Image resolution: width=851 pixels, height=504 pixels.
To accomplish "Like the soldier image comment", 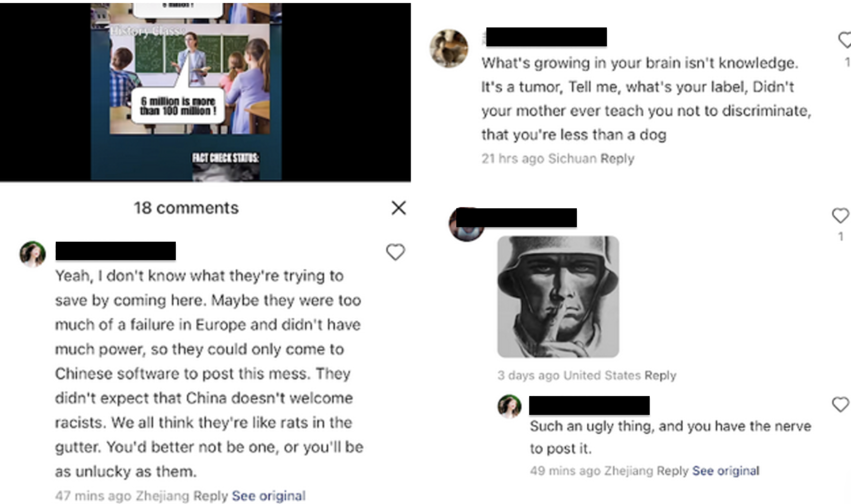I will (x=840, y=216).
